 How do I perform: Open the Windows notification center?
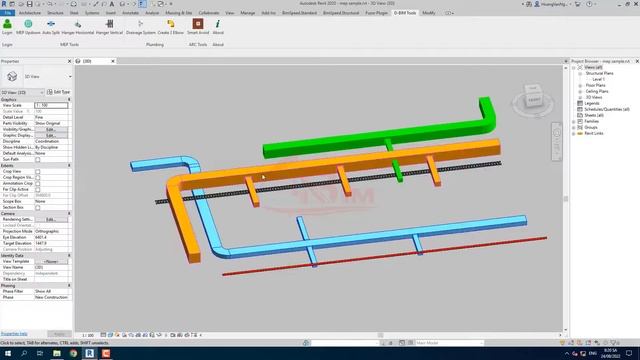pyautogui.click(x=629, y=353)
